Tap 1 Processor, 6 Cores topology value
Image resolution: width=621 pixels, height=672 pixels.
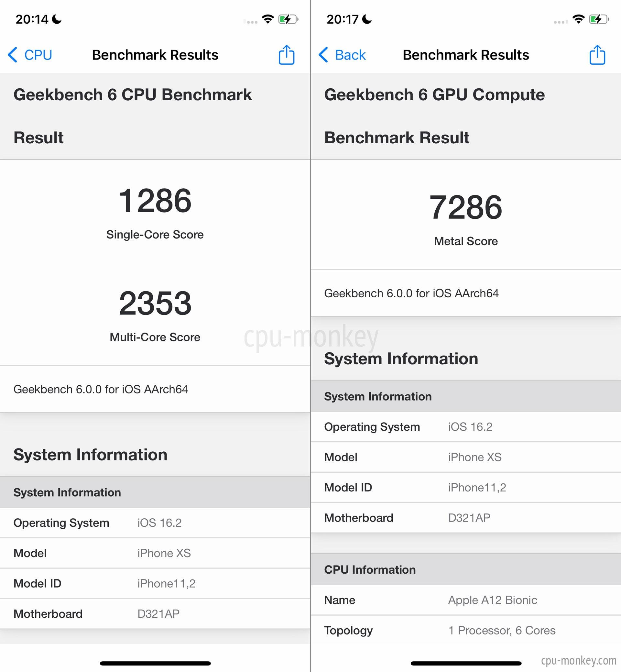(x=502, y=630)
